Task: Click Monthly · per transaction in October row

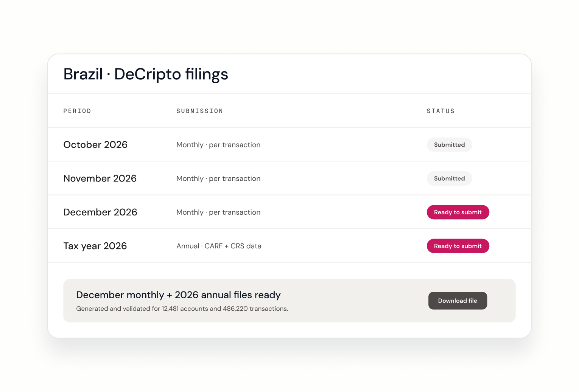Action: (218, 145)
